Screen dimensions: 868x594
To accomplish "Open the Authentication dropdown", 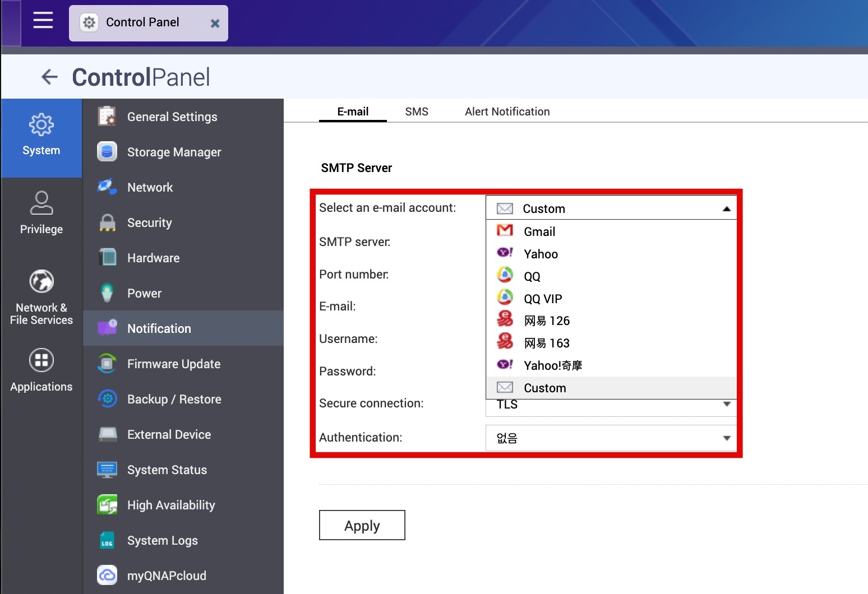I will click(x=611, y=438).
